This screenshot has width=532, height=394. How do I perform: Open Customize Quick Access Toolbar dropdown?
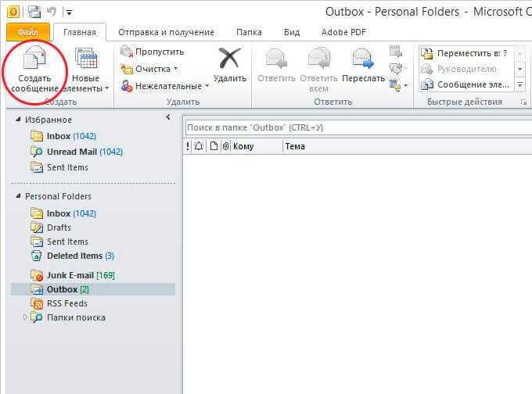[69, 13]
